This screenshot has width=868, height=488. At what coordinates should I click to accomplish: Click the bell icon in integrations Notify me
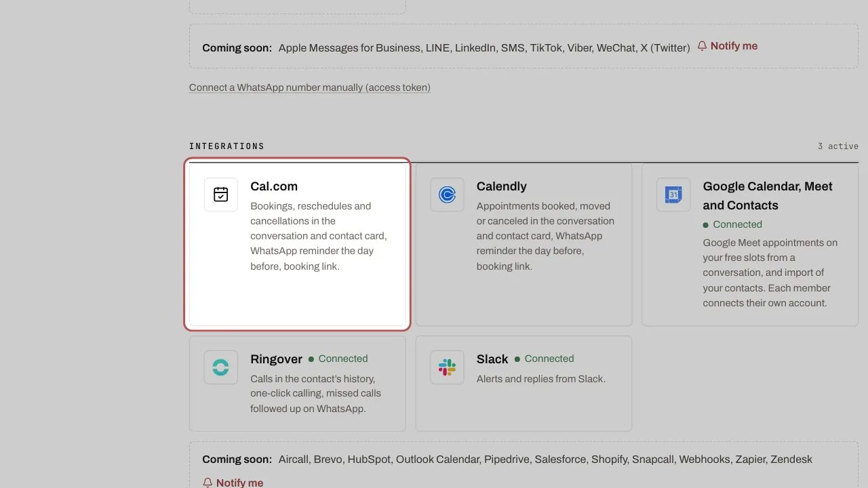pos(208,483)
